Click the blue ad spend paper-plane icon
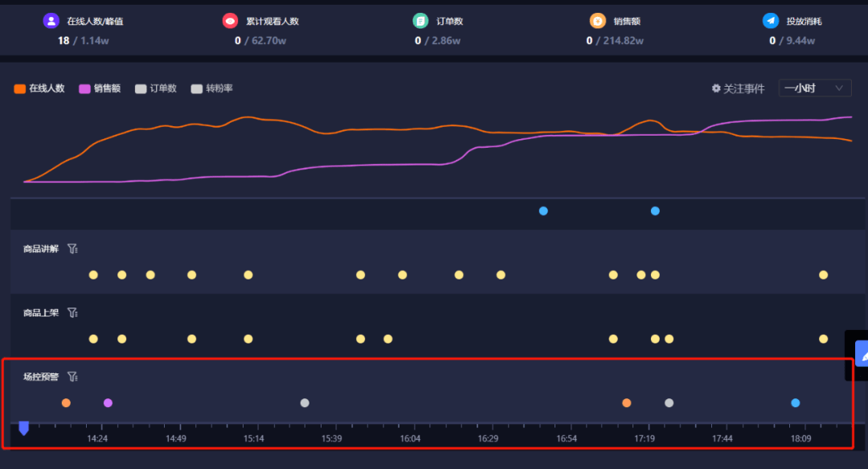This screenshot has width=868, height=469. [x=771, y=21]
